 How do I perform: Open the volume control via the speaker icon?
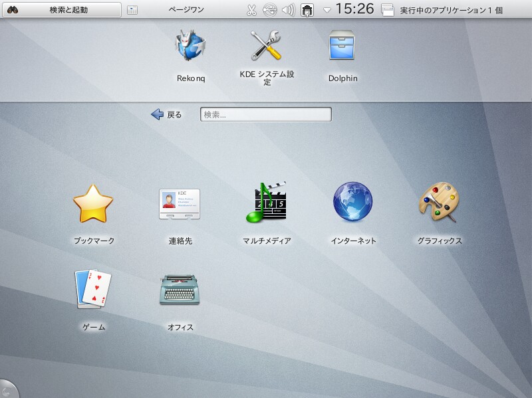click(x=289, y=9)
